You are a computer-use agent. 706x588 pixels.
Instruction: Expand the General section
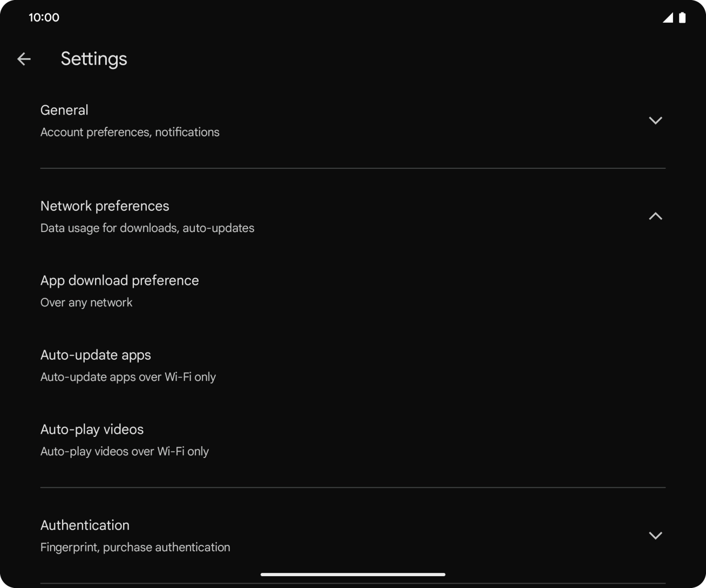[353, 120]
